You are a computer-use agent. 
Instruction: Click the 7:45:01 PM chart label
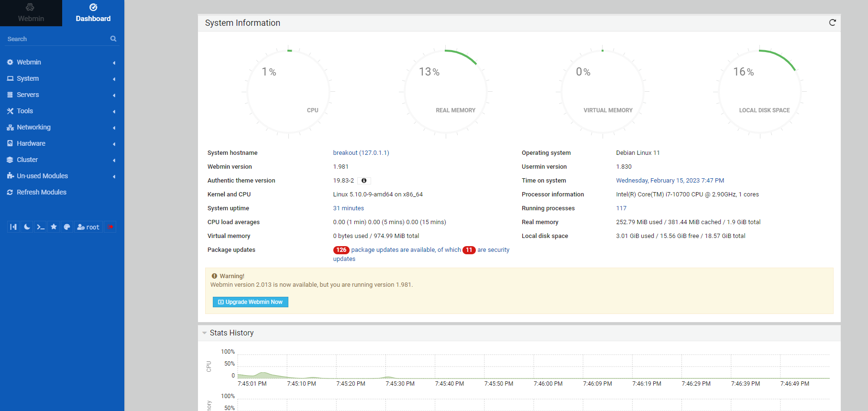252,384
